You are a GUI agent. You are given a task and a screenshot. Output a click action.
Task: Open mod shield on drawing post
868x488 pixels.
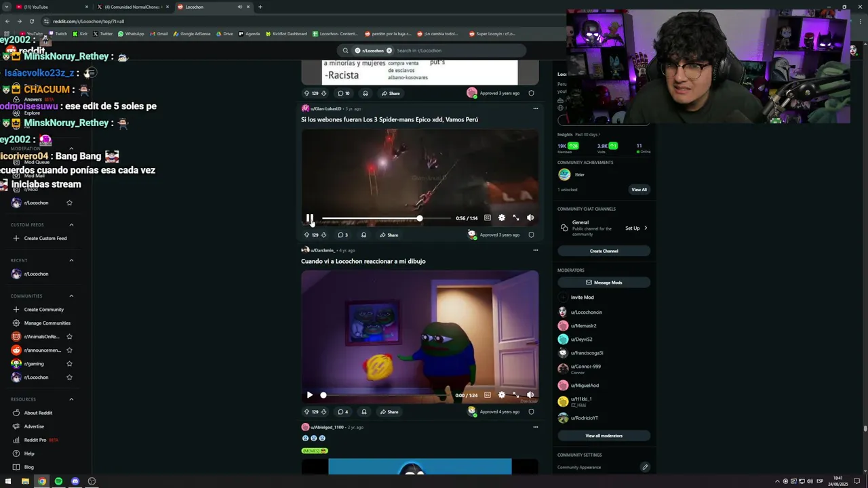pyautogui.click(x=531, y=412)
